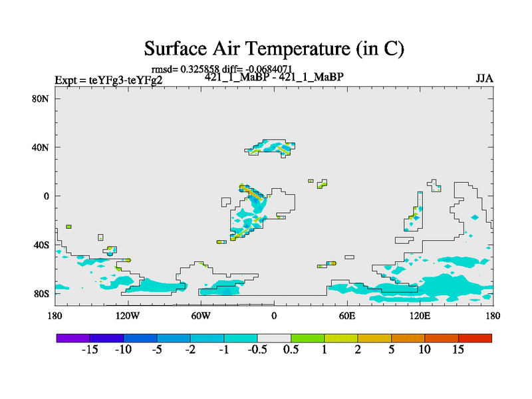Click the 80N latitude axis label
Viewport: 532px width, 399px height.
[x=42, y=98]
